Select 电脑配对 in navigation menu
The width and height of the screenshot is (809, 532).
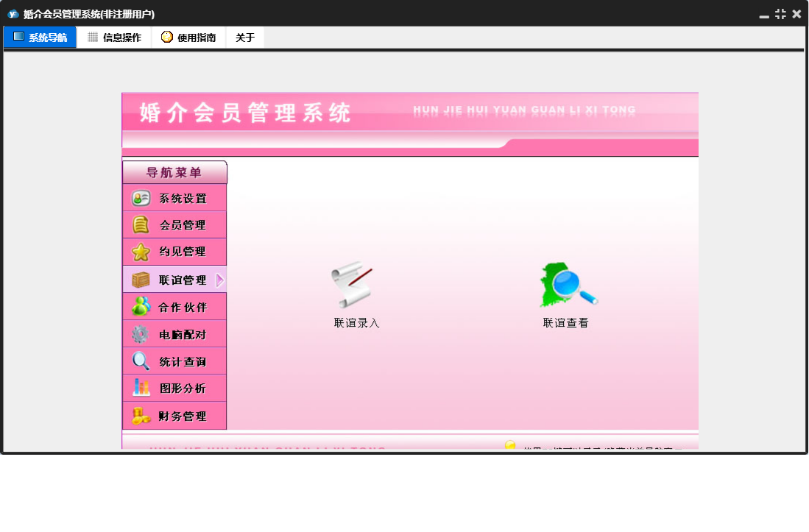[x=174, y=334]
